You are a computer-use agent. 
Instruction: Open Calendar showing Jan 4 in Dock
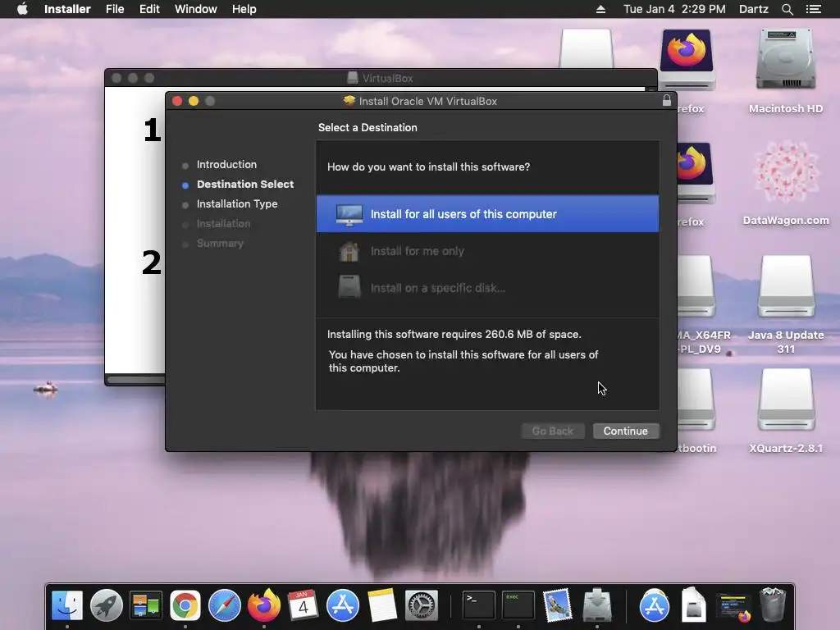[303, 605]
